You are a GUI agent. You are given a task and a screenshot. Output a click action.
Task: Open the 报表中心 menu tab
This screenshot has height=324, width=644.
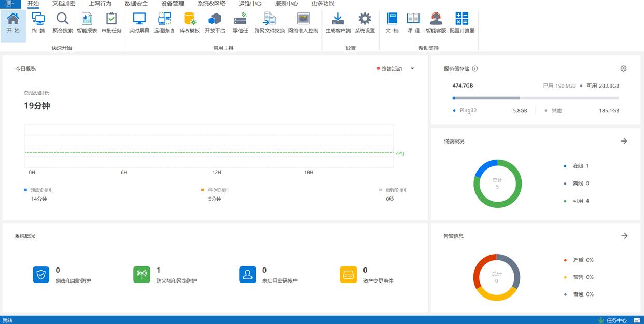[286, 4]
